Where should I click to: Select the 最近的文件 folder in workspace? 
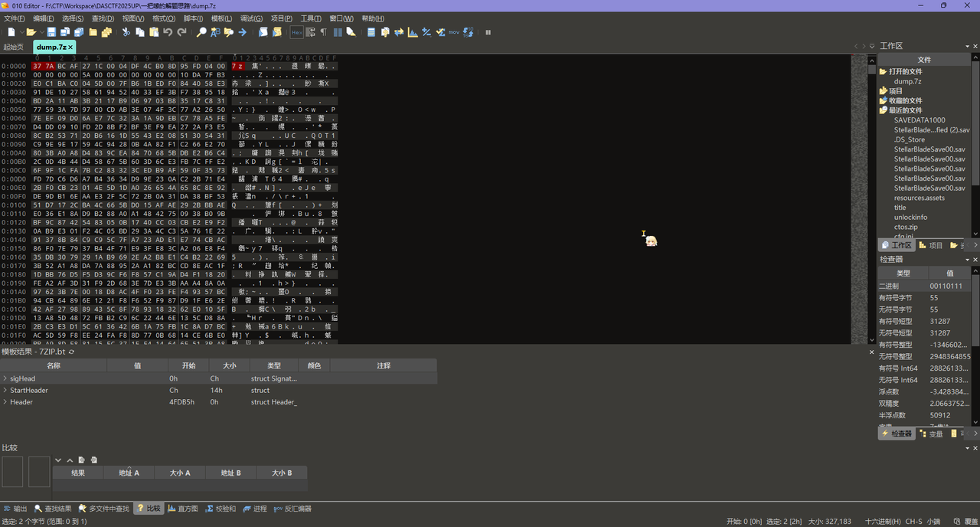coord(900,110)
